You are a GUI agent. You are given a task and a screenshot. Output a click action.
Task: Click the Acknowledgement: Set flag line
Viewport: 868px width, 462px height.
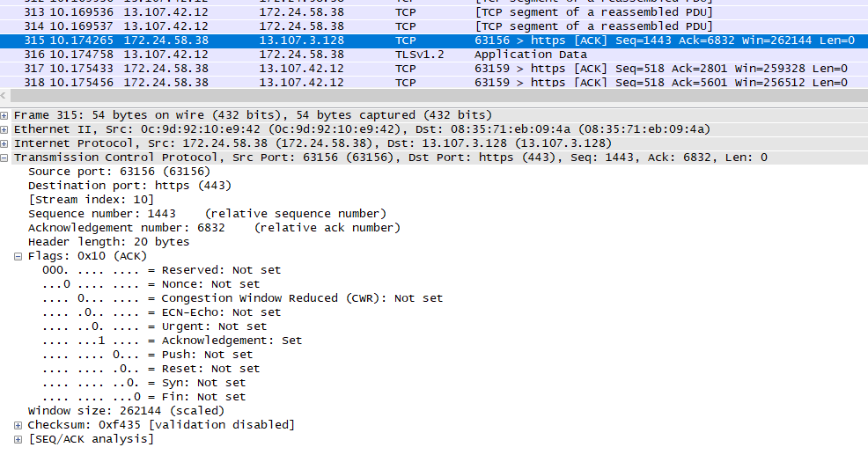coord(172,341)
